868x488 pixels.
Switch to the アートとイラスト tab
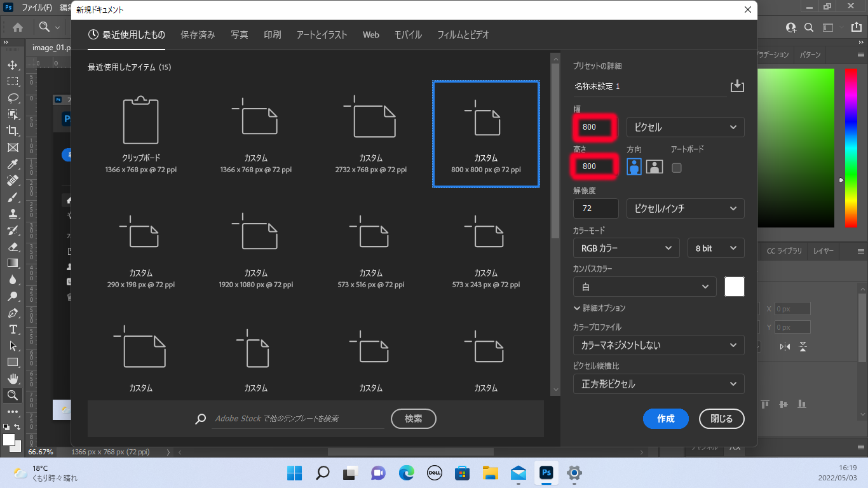pos(322,35)
